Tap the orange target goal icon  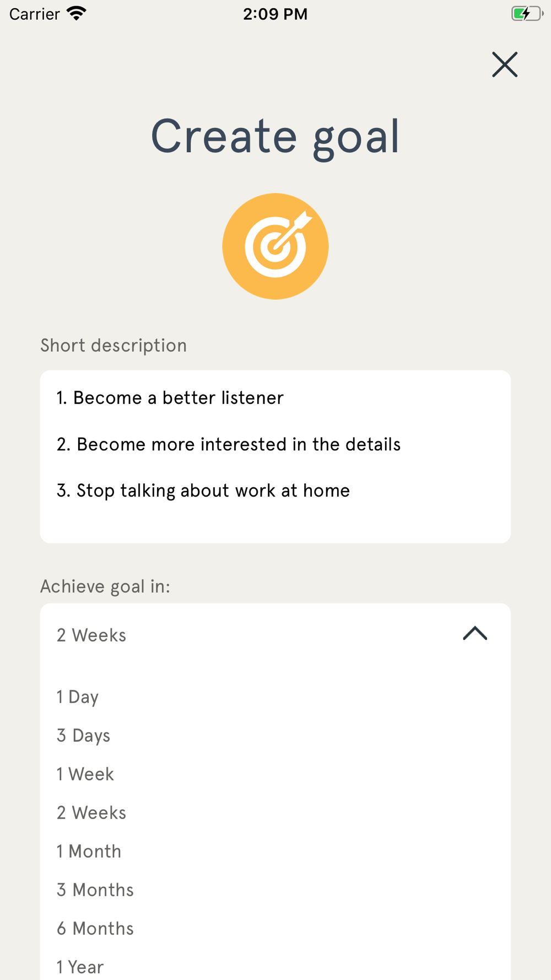(x=275, y=246)
